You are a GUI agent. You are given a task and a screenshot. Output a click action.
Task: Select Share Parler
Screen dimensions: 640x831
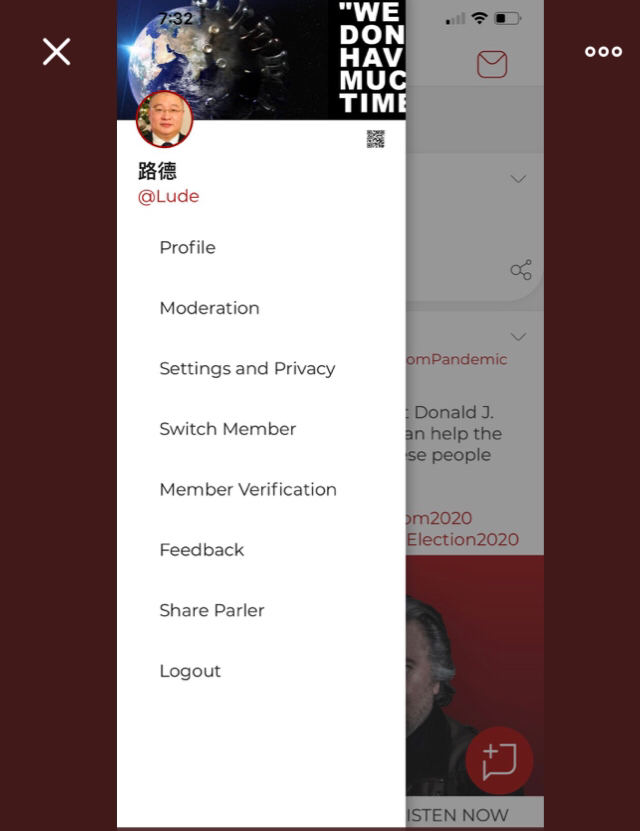coord(212,610)
